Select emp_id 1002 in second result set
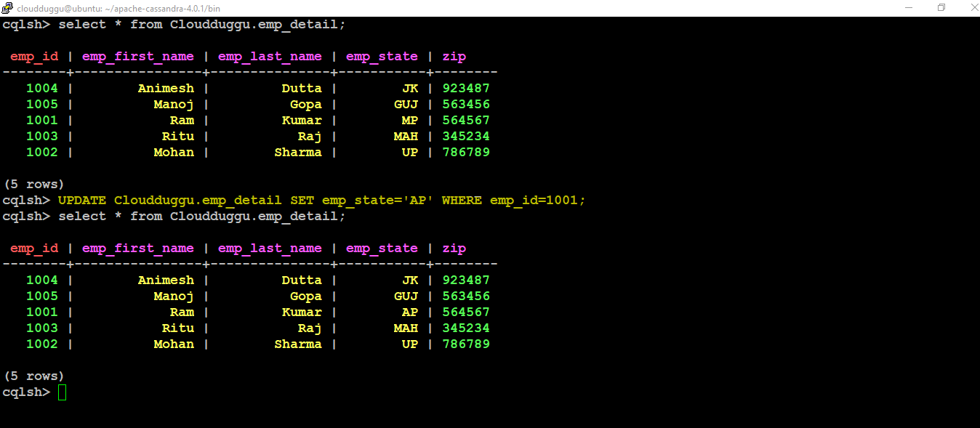Viewport: 980px width, 428px height. (x=42, y=344)
